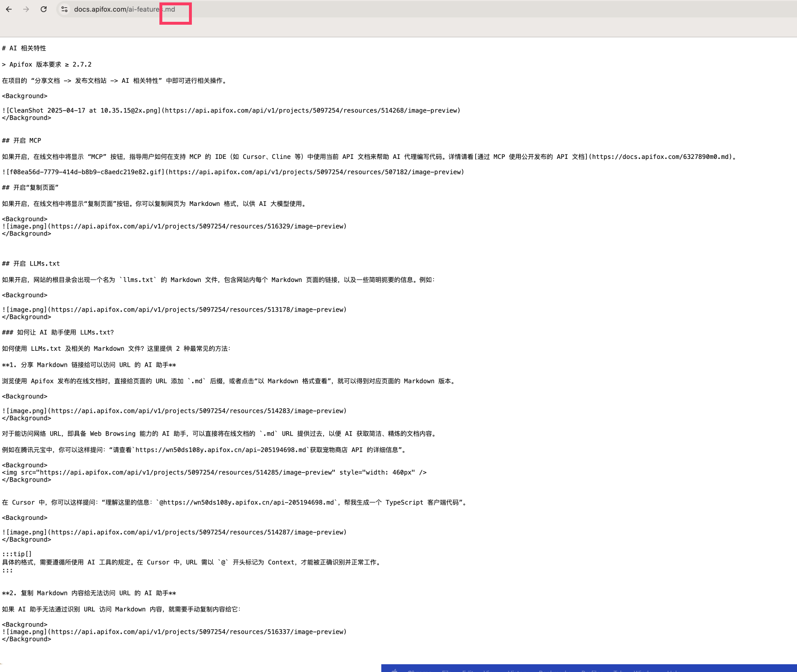Click the paragraph starting '对于能访问网络 URL'
The width and height of the screenshot is (797, 672).
pyautogui.click(x=219, y=434)
